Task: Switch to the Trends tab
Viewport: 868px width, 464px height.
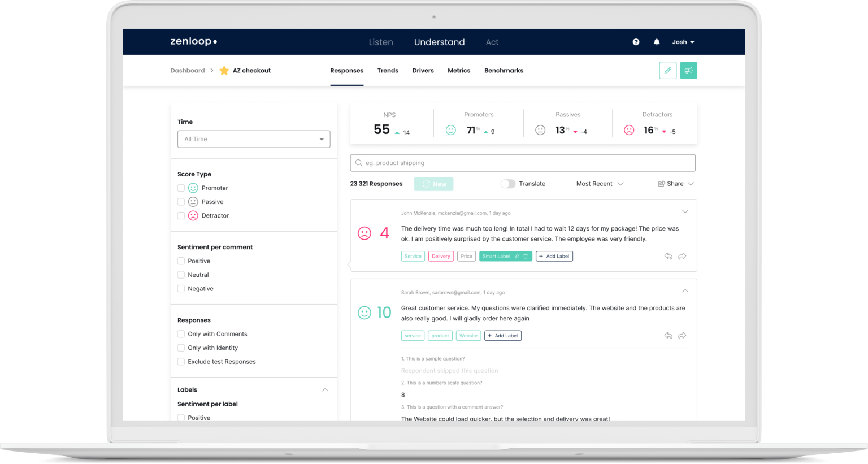Action: coord(388,70)
